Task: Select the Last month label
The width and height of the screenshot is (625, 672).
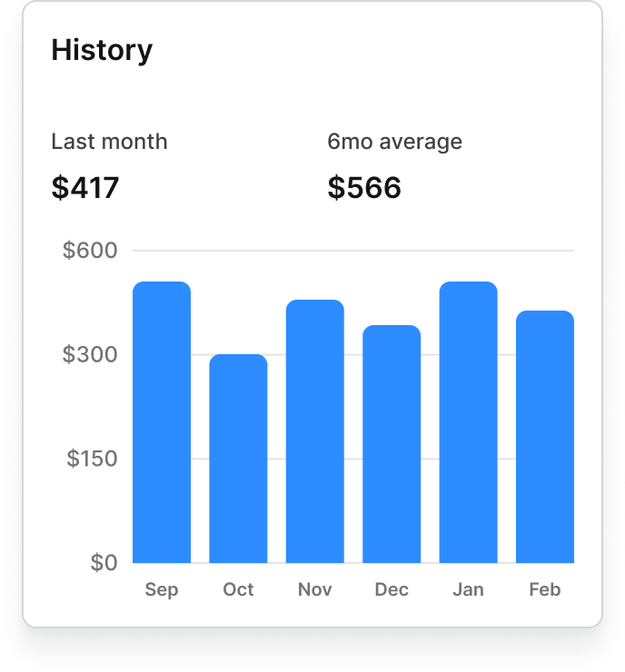Action: click(x=109, y=142)
